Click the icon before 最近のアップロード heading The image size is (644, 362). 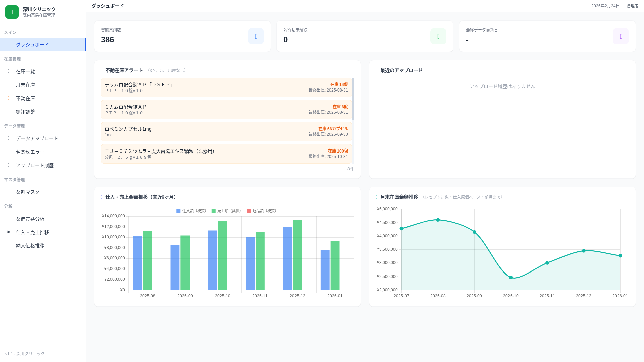pos(377,70)
